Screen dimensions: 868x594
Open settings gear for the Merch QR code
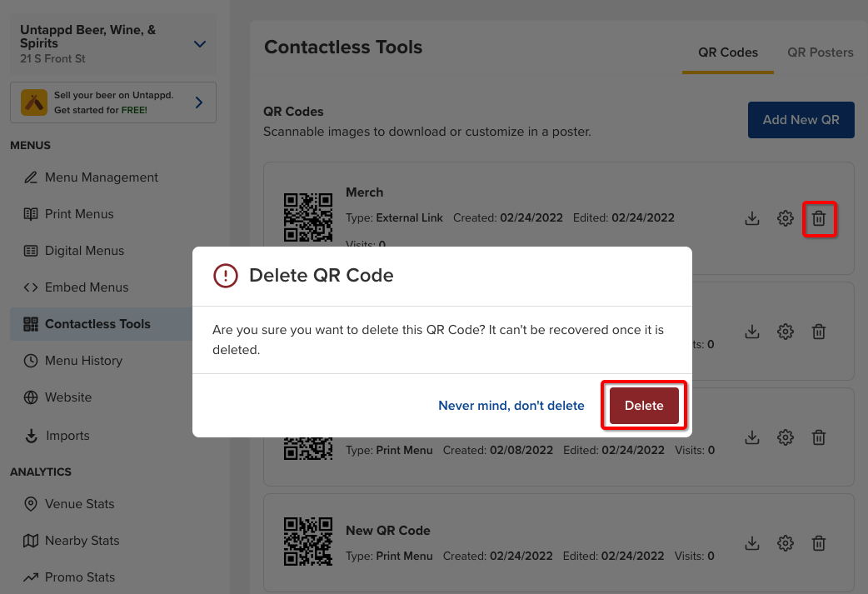[785, 218]
